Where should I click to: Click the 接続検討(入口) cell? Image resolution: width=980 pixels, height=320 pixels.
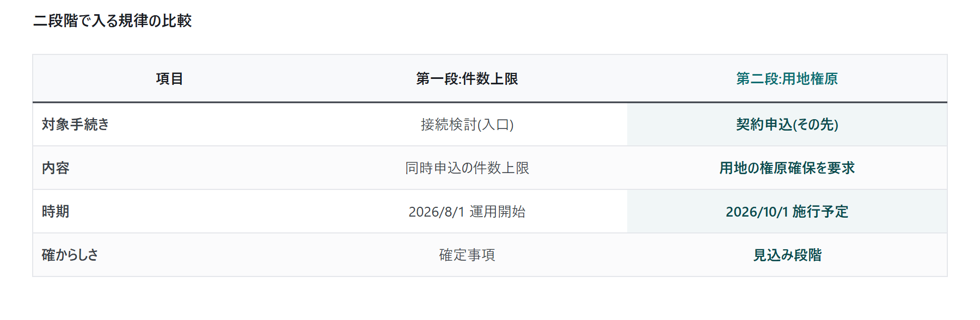467,124
